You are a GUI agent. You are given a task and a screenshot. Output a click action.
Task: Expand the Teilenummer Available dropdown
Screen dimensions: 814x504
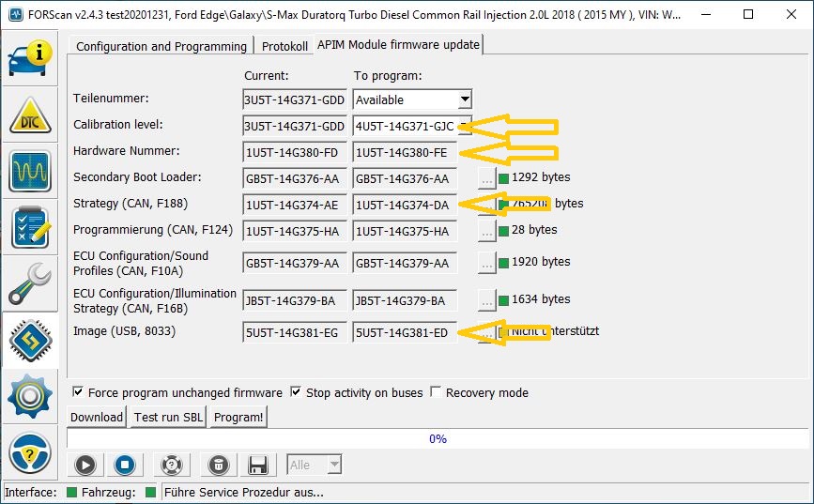click(465, 99)
